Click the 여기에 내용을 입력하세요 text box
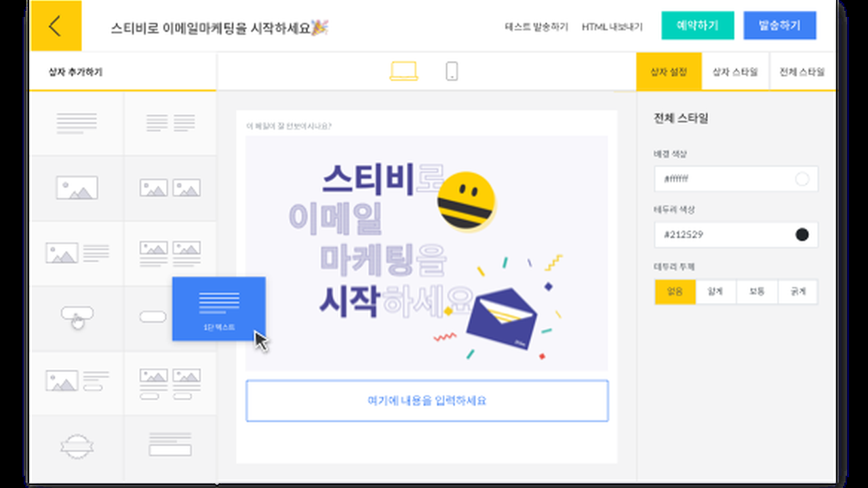Screen dimensions: 868x488 click(427, 401)
